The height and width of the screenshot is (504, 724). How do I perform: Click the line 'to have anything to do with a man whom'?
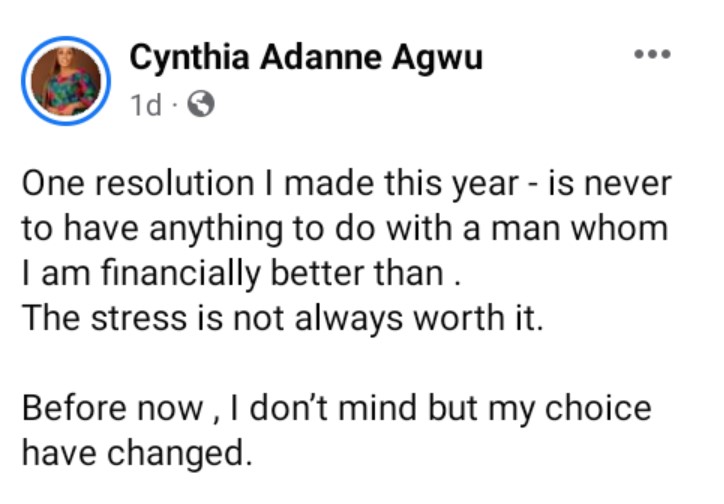[343, 229]
